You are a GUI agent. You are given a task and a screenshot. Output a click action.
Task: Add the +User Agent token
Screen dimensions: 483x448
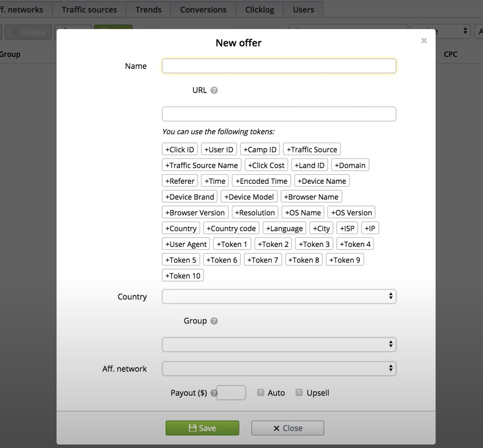186,244
